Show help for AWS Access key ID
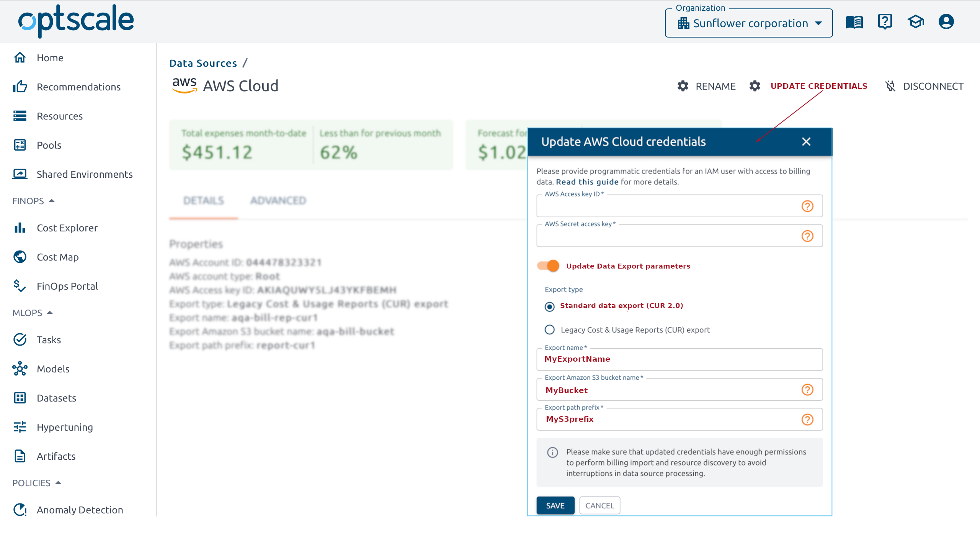The image size is (980, 541). point(808,206)
